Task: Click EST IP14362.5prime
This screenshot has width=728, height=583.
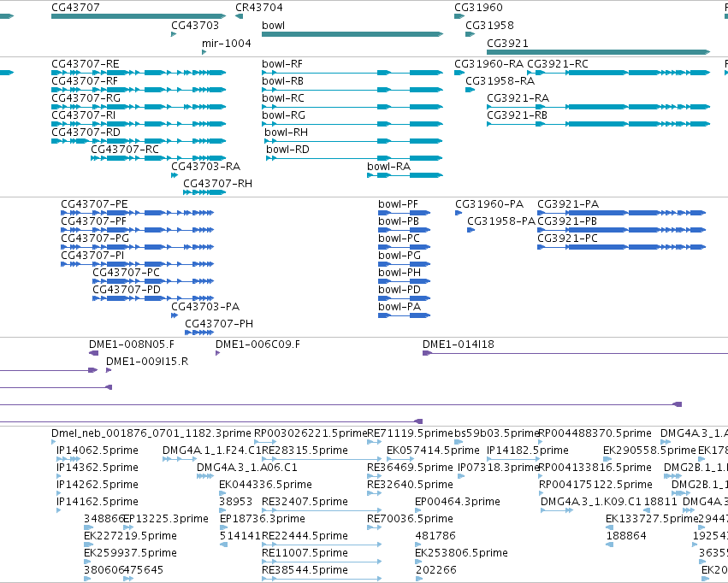Action: coord(58,476)
